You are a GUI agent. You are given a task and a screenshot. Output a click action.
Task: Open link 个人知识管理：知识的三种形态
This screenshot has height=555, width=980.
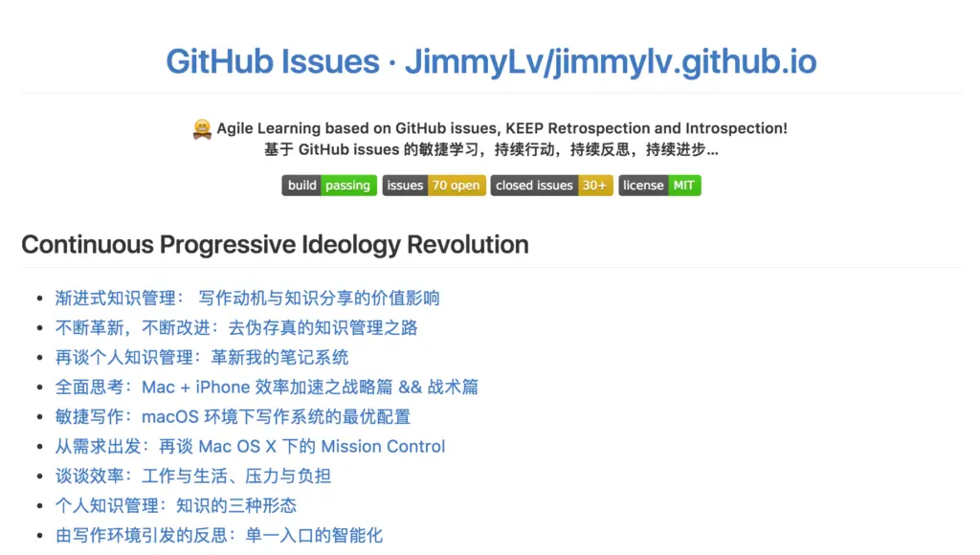176,505
